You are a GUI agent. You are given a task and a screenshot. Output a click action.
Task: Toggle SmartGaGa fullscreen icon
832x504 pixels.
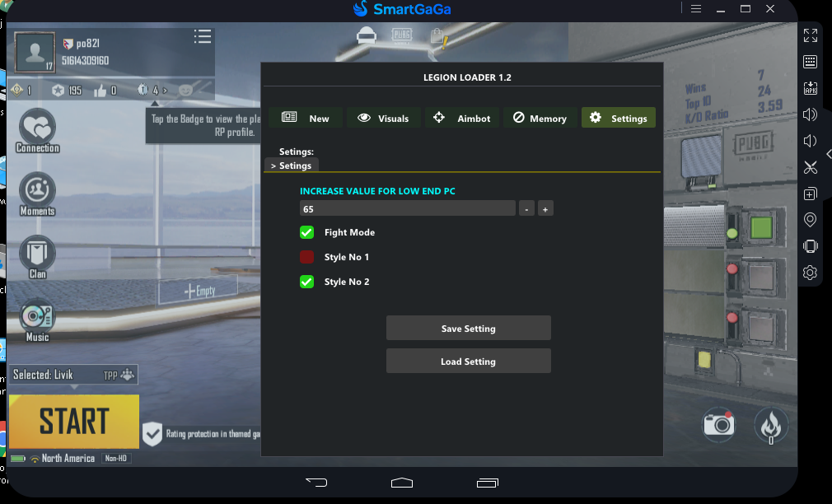pos(811,35)
